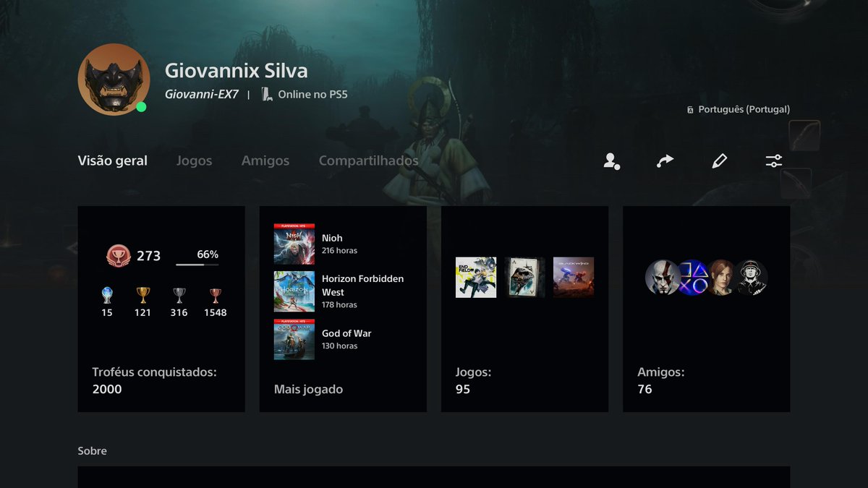
Task: Open the second game thumbnail in Jogos card
Action: pos(524,278)
